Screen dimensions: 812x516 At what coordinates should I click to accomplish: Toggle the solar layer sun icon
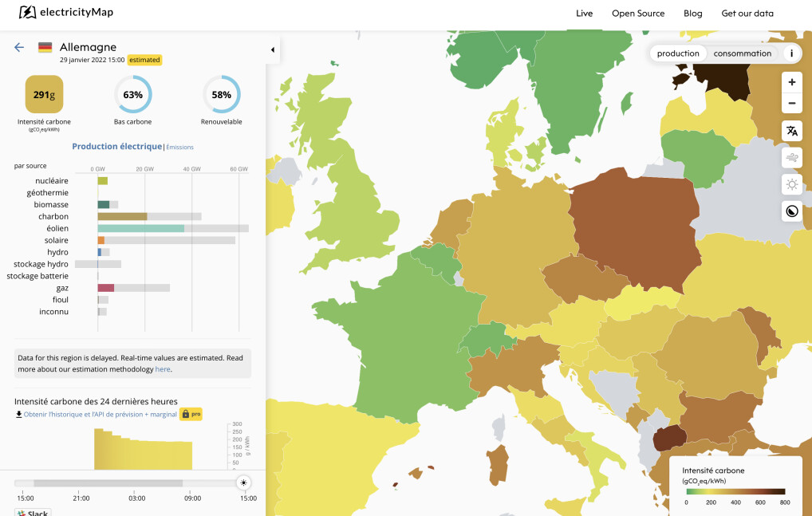click(792, 184)
